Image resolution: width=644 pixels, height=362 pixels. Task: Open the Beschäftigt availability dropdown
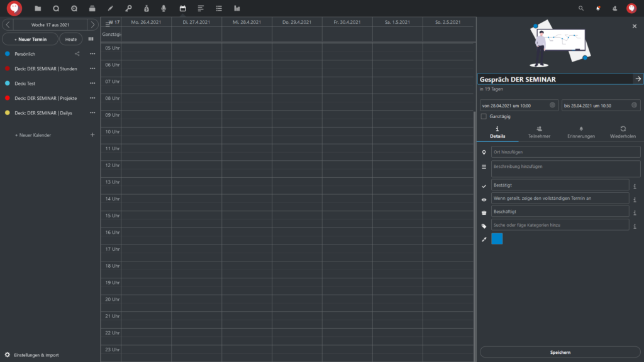click(560, 212)
